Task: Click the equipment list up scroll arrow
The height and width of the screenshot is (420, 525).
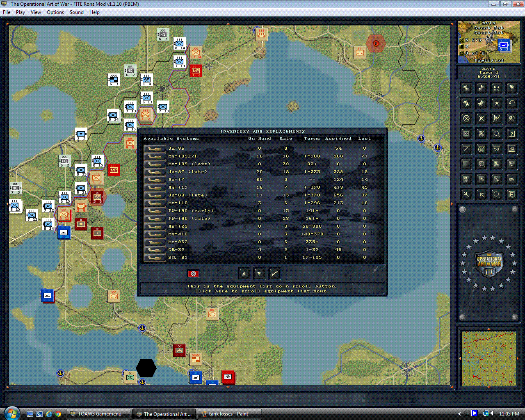Action: 244,273
